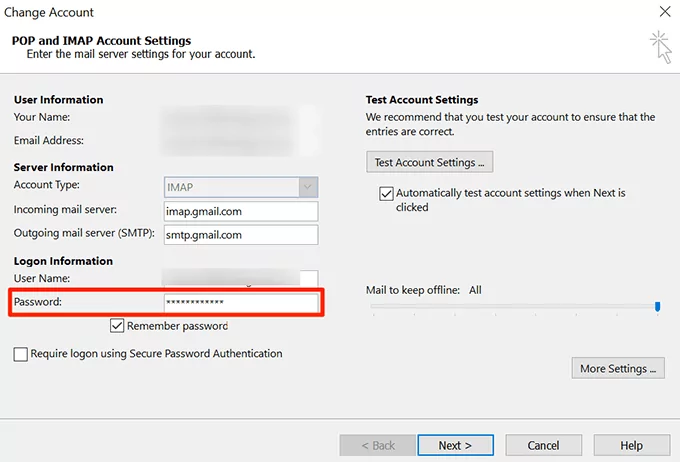Viewport: 680px width, 462px height.
Task: Focus the Password input field
Action: [241, 302]
